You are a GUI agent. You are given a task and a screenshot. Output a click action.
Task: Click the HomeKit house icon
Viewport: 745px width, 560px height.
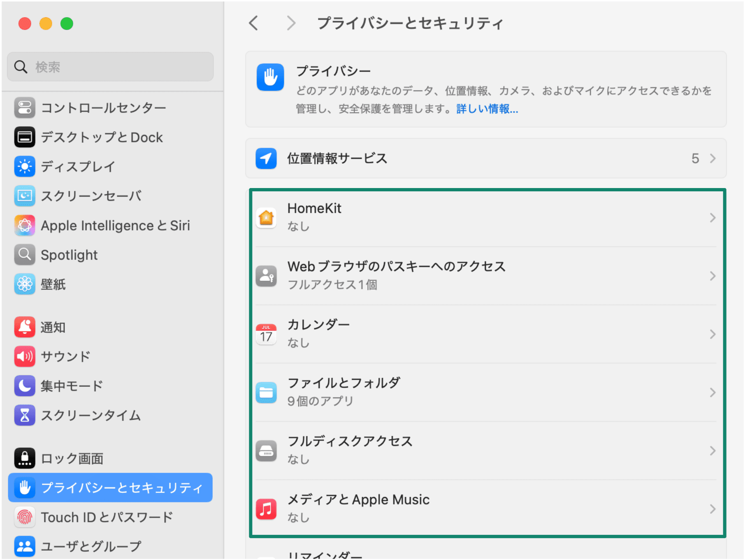266,218
